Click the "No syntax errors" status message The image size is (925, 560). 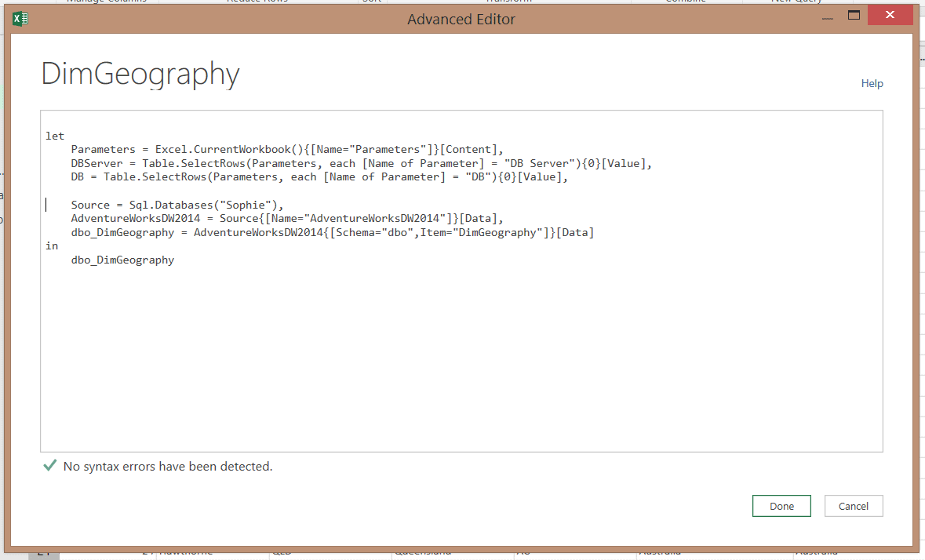(x=168, y=466)
